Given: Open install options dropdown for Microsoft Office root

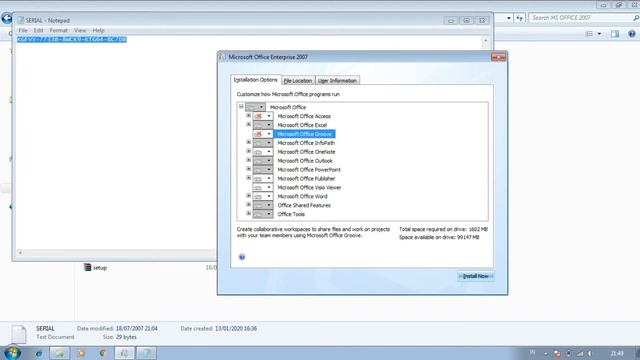Looking at the screenshot, I should (x=256, y=107).
